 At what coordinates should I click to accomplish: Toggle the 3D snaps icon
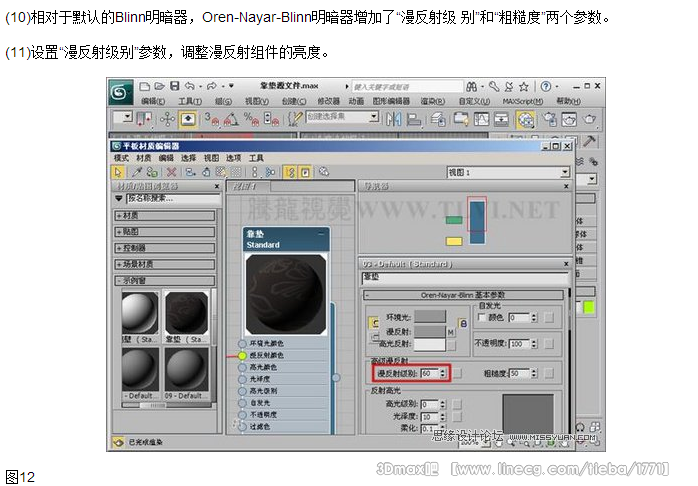tap(211, 119)
